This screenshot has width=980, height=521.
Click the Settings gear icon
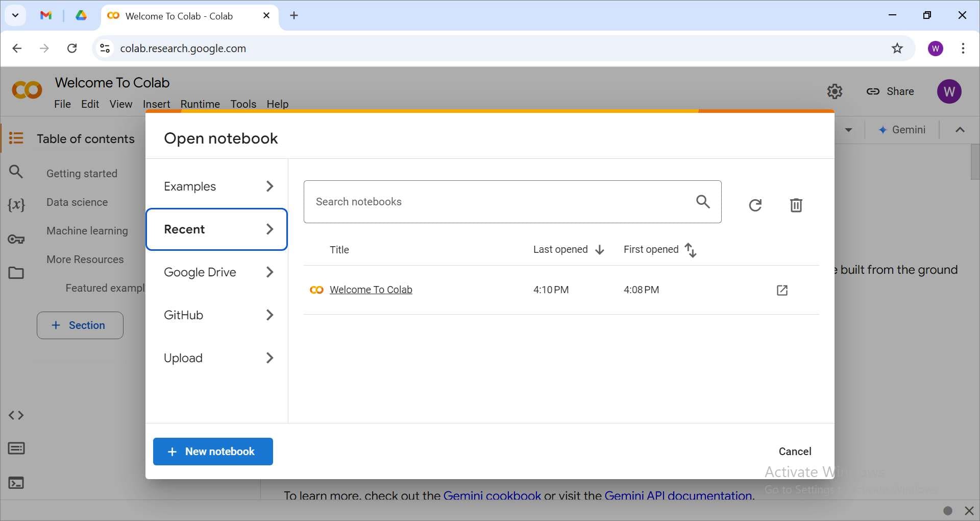[x=835, y=91]
